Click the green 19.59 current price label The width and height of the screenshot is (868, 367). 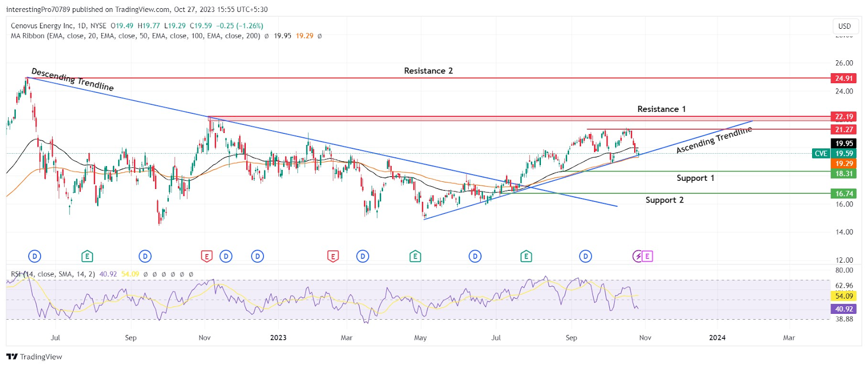[844, 154]
